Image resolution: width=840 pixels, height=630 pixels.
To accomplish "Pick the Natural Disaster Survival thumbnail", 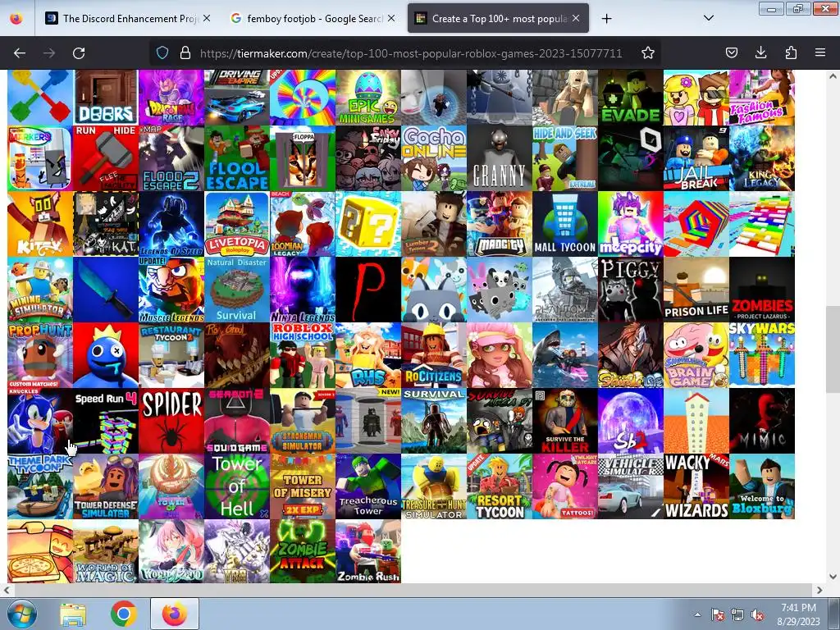I will point(237,290).
